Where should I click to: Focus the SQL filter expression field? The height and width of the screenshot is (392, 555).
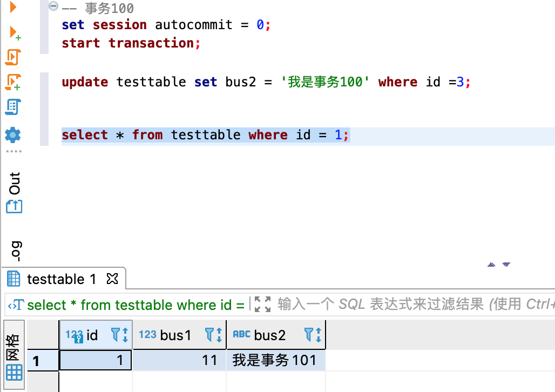coord(416,304)
